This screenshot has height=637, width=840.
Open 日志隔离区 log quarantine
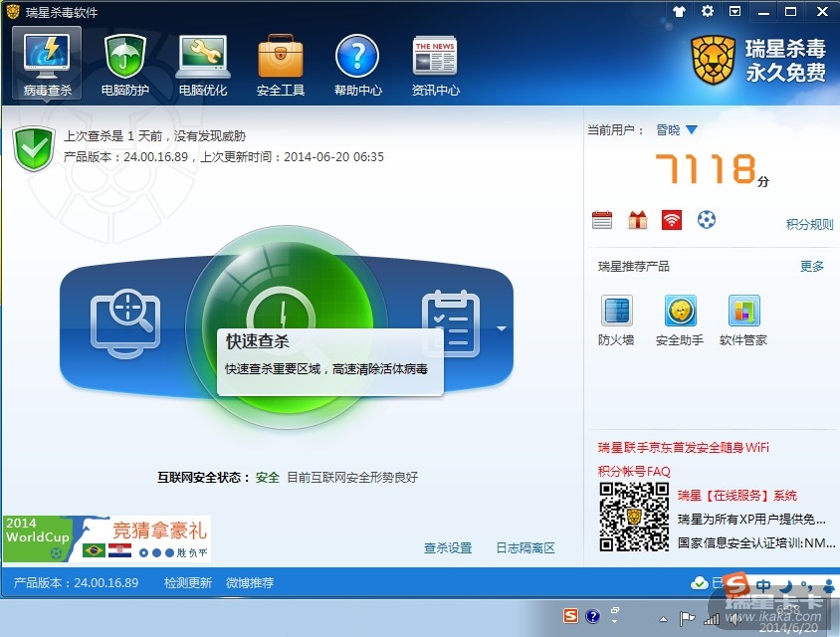pos(525,548)
